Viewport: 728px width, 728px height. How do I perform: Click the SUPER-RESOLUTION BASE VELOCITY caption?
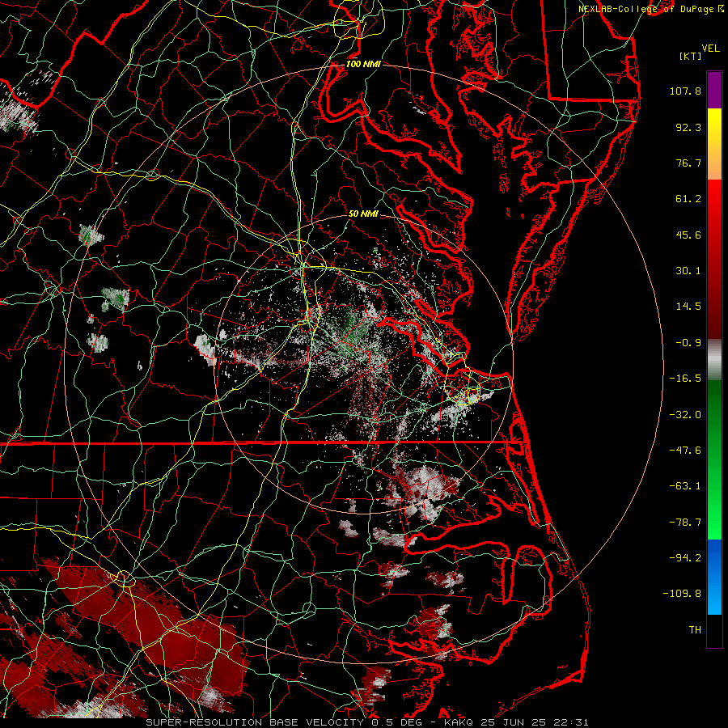tap(256, 722)
